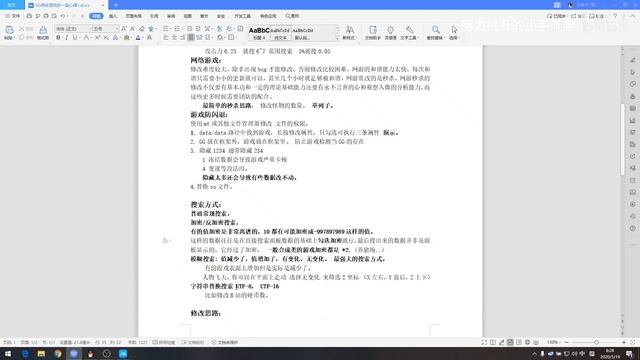640x360 pixels.
Task: Switch to the Page Layout tab
Action: pyautogui.click(x=133, y=16)
